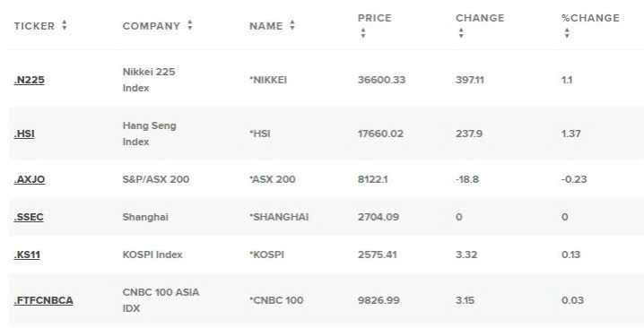Open the .SSEC ticker link

(29, 217)
